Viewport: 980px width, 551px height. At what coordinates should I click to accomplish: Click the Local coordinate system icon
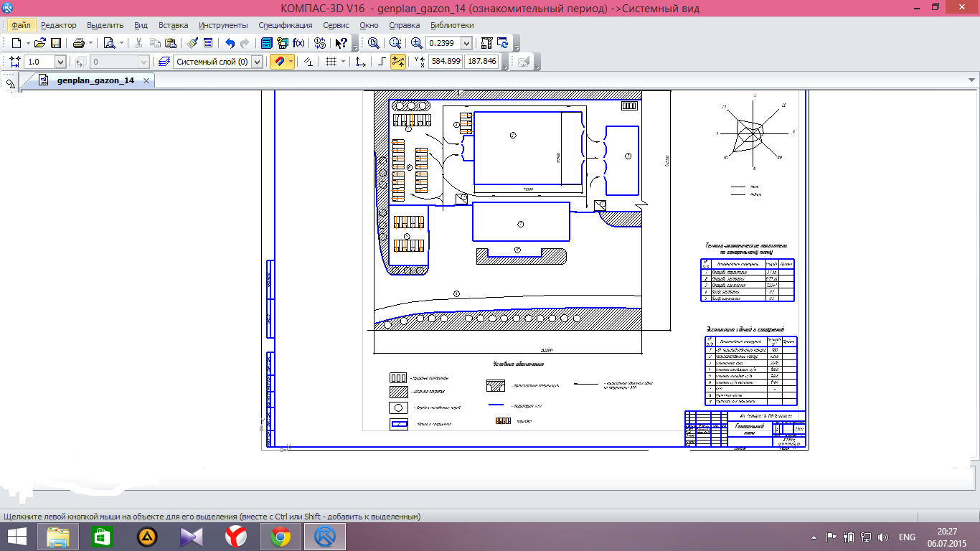pyautogui.click(x=360, y=62)
